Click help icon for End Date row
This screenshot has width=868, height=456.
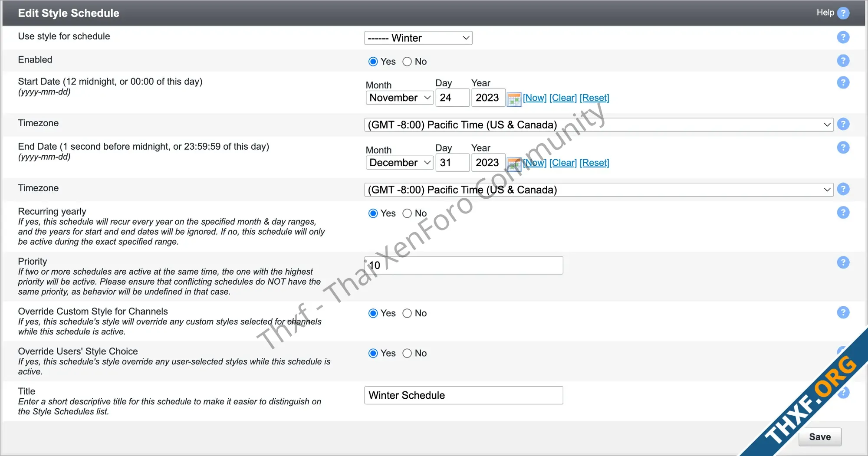[843, 148]
